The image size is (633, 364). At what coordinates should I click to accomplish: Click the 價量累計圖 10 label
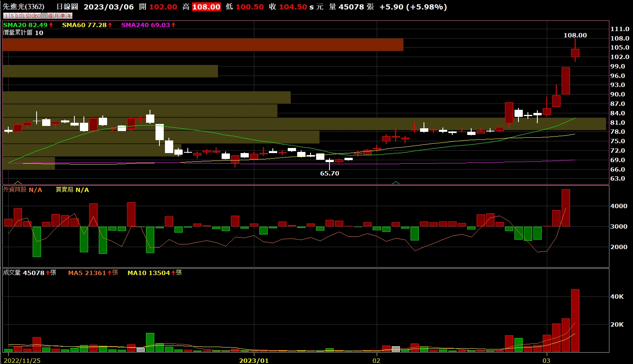point(23,33)
